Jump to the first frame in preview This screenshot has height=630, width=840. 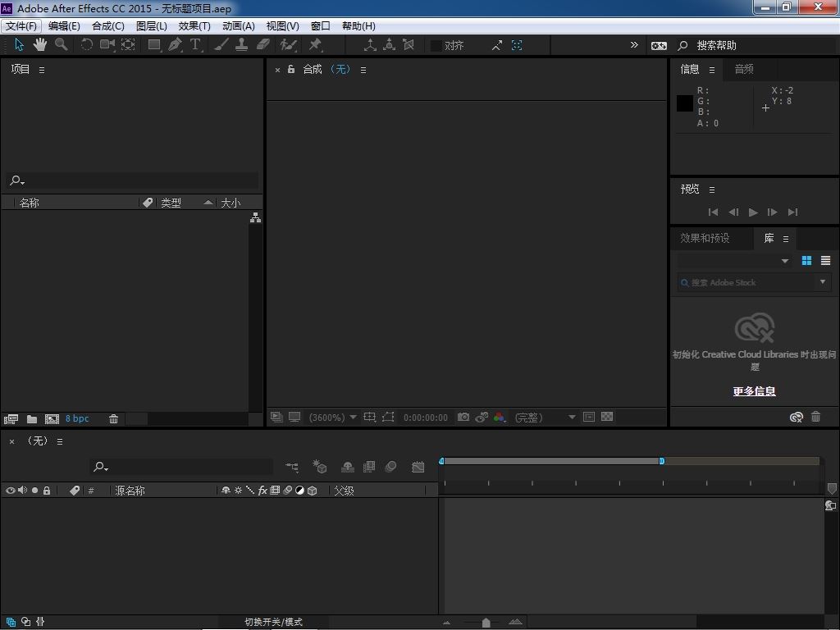tap(713, 212)
